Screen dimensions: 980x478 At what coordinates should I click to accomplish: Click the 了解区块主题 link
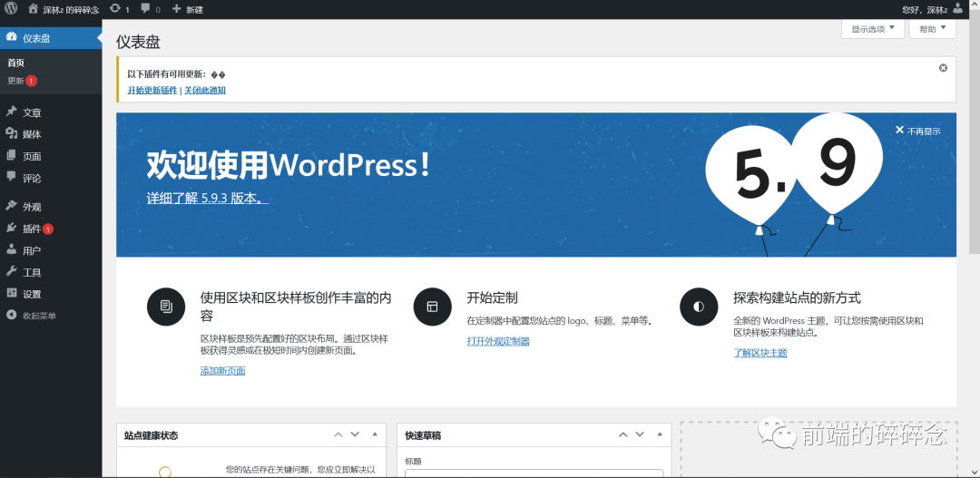coord(760,353)
